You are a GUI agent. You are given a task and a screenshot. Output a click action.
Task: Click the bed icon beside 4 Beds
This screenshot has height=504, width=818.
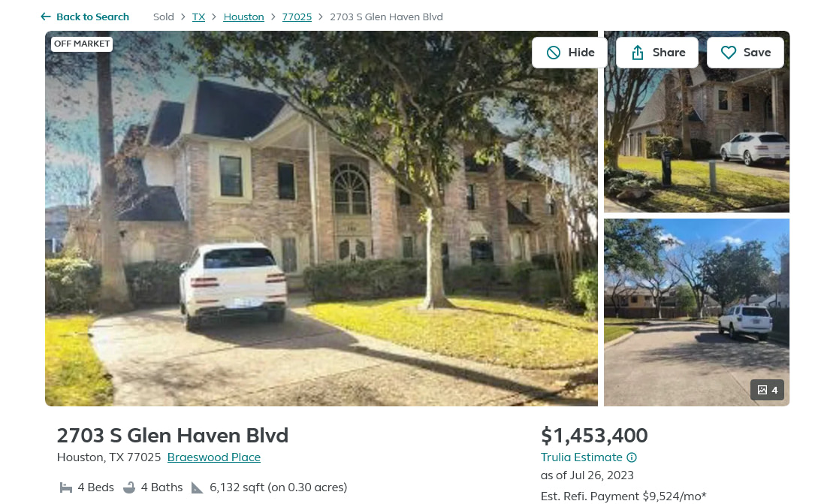tap(66, 487)
